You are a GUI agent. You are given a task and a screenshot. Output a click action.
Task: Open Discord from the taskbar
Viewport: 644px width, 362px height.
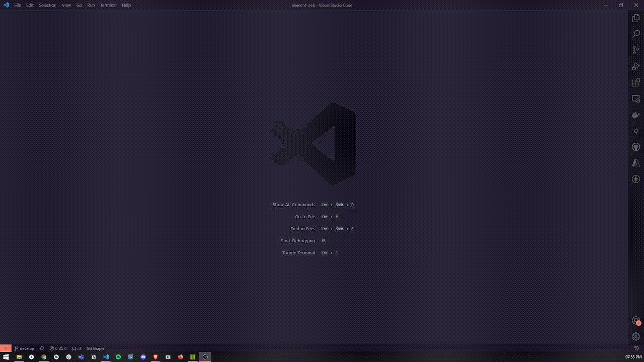click(x=143, y=357)
